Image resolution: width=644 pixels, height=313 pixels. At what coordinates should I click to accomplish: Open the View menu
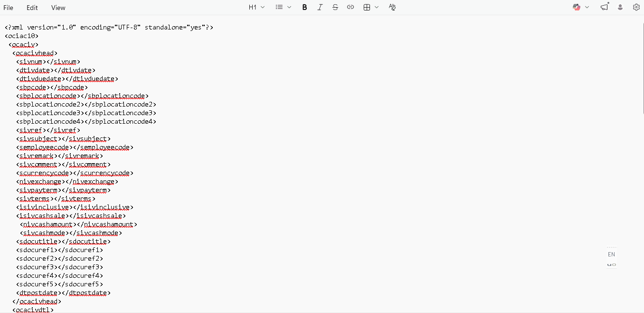pos(58,8)
